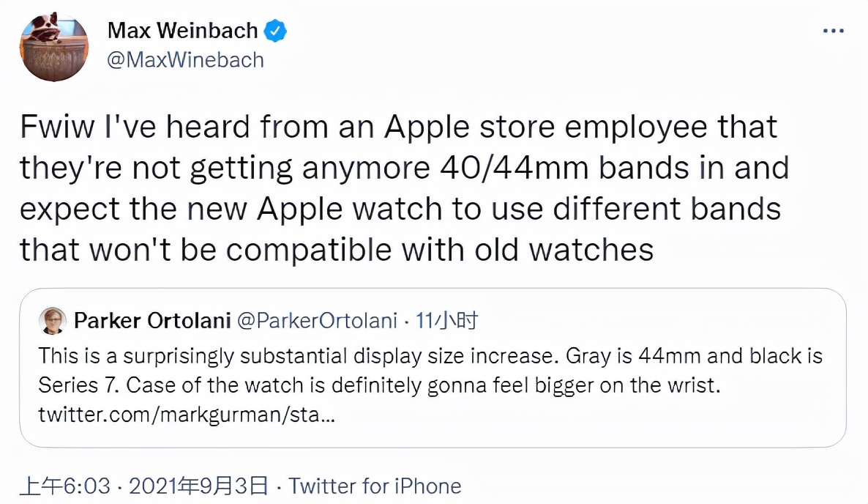Click the @MaxWinebach handle
868x504 pixels.
pyautogui.click(x=185, y=60)
